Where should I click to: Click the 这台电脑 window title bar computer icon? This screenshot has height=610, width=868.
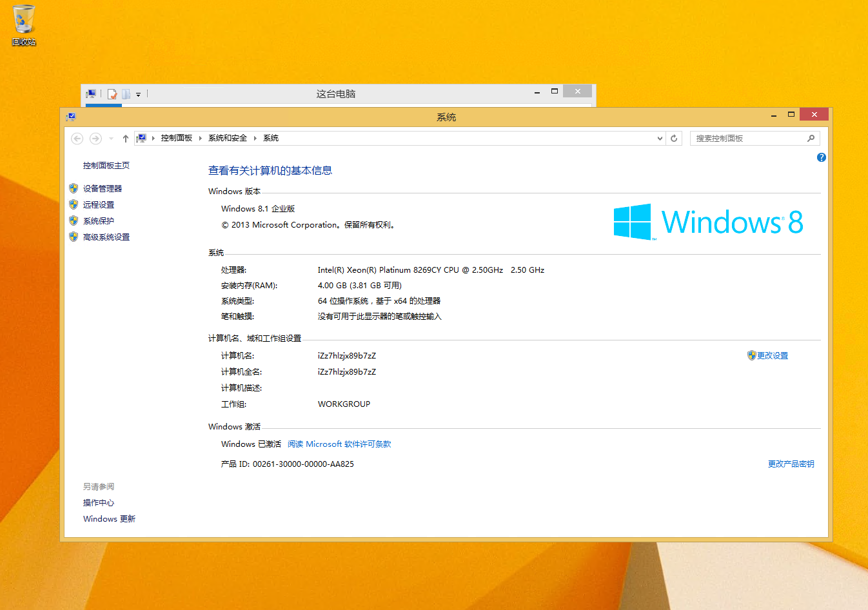91,93
